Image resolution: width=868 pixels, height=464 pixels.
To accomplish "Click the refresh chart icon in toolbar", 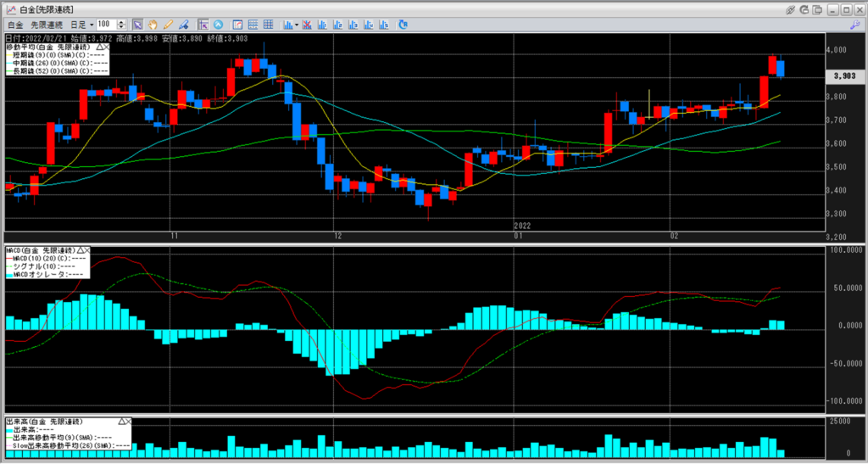I will click(402, 25).
